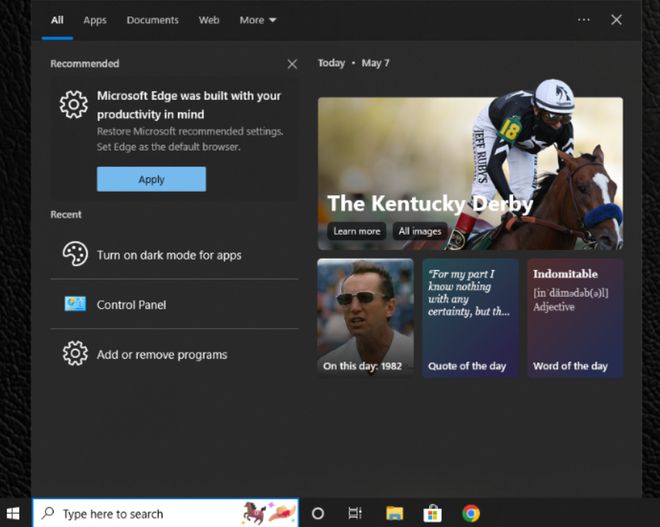
Task: Click the Apply button
Action: coord(152,179)
